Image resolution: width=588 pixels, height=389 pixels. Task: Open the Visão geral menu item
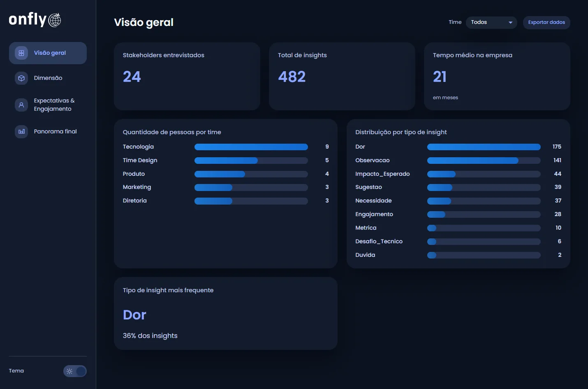click(x=48, y=53)
